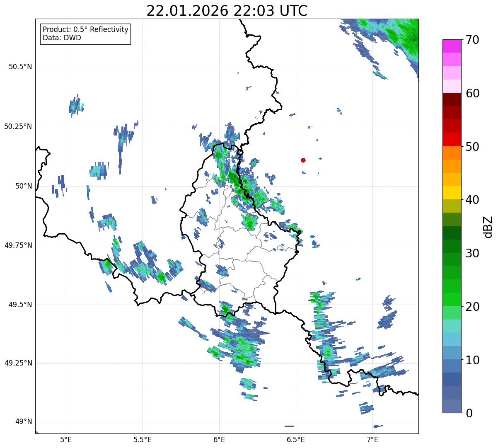Click the 49°N latitude label
The image size is (498, 448).
[24, 422]
